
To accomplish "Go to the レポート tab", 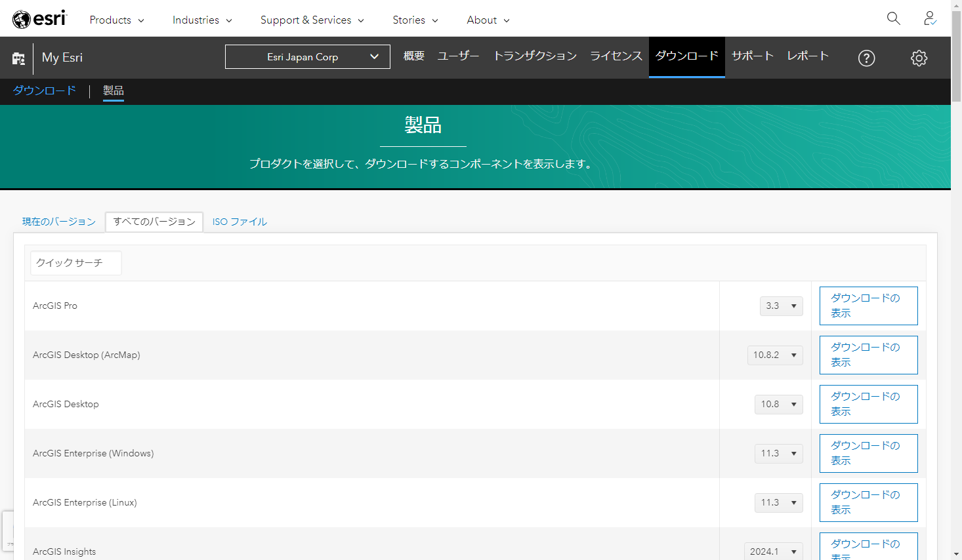I will [x=808, y=56].
